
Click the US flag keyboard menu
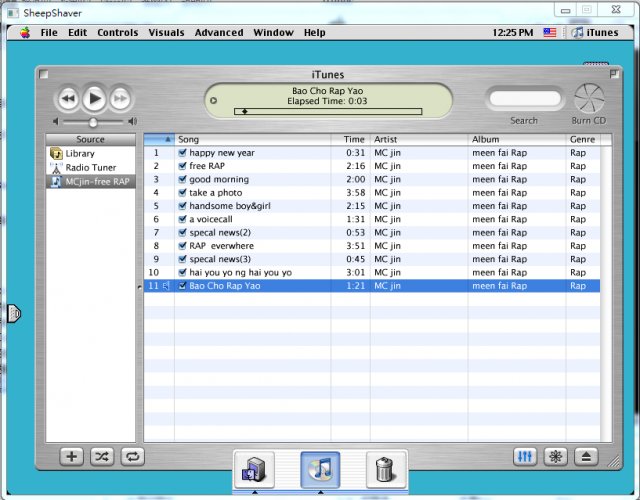click(x=550, y=33)
